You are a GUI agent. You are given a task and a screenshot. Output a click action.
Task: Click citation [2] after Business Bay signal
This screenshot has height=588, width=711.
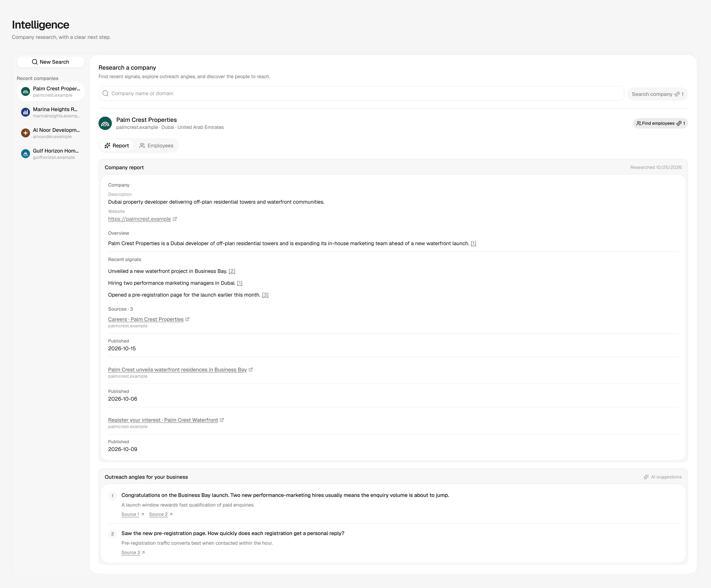[x=232, y=271]
